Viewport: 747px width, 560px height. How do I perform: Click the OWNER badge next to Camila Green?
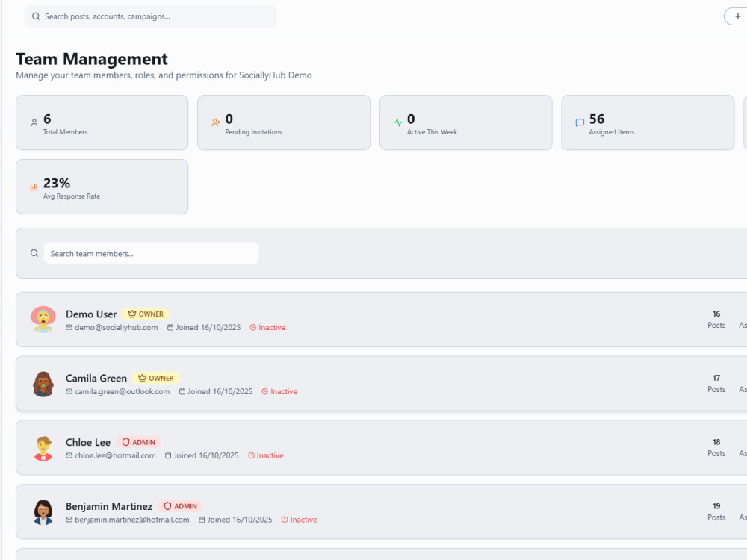[x=156, y=379]
